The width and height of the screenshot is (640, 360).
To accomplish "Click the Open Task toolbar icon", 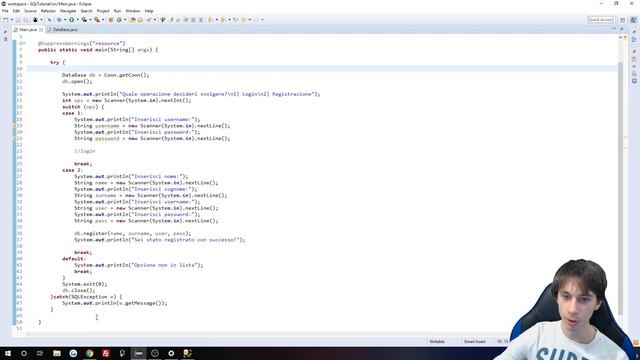I will point(140,20).
